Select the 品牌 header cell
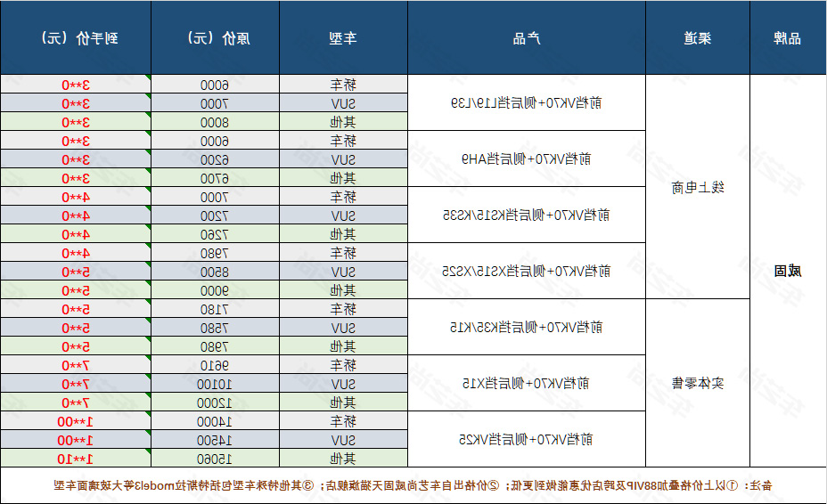The height and width of the screenshot is (504, 827). click(x=788, y=38)
